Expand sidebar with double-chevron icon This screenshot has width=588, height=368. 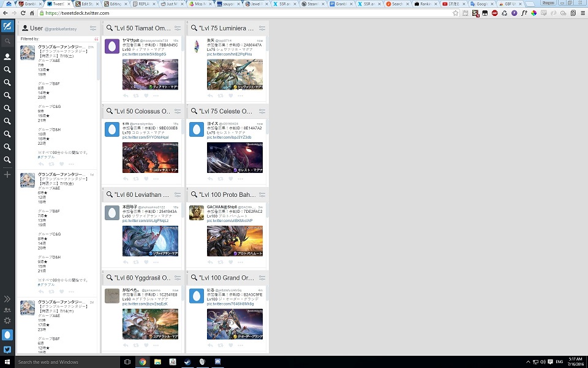click(7, 299)
